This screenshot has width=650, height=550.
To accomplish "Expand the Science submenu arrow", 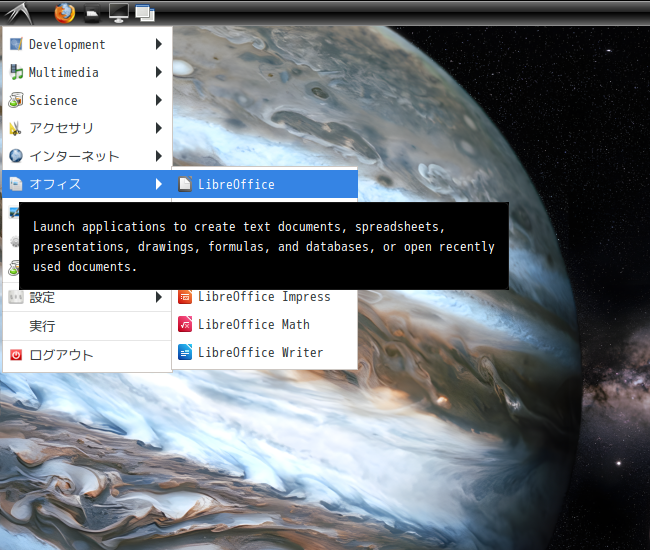I will pyautogui.click(x=159, y=100).
